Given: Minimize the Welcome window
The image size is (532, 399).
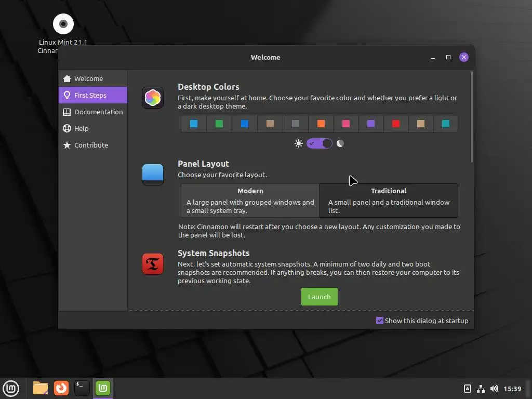Looking at the screenshot, I should [x=433, y=57].
